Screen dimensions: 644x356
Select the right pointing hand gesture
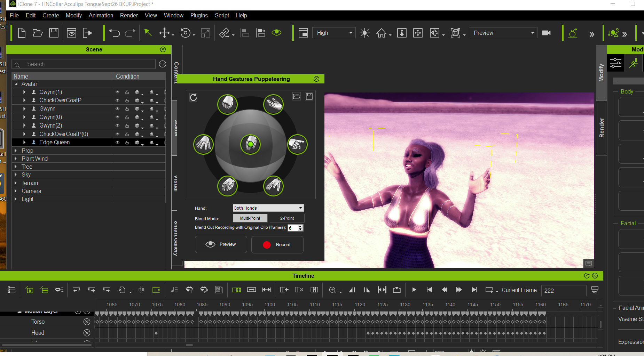297,144
